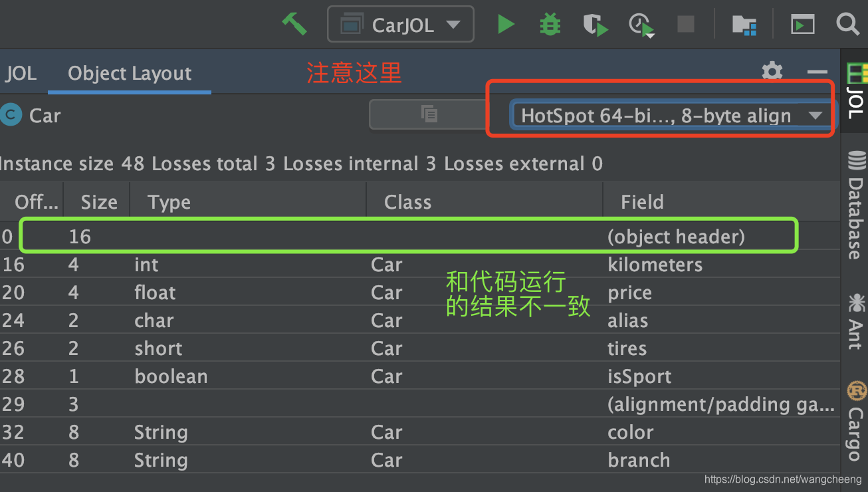Select the tires field row
The image size is (868, 492).
click(420, 348)
